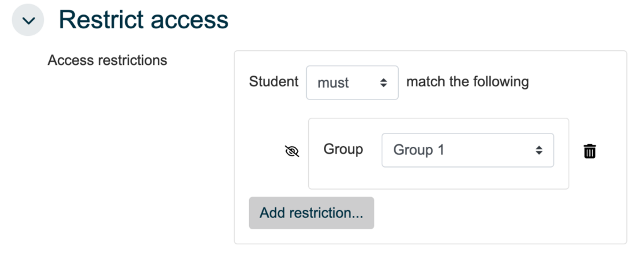The height and width of the screenshot is (257, 644).
Task: Click the 'Group' label in restriction row
Action: [x=343, y=149]
